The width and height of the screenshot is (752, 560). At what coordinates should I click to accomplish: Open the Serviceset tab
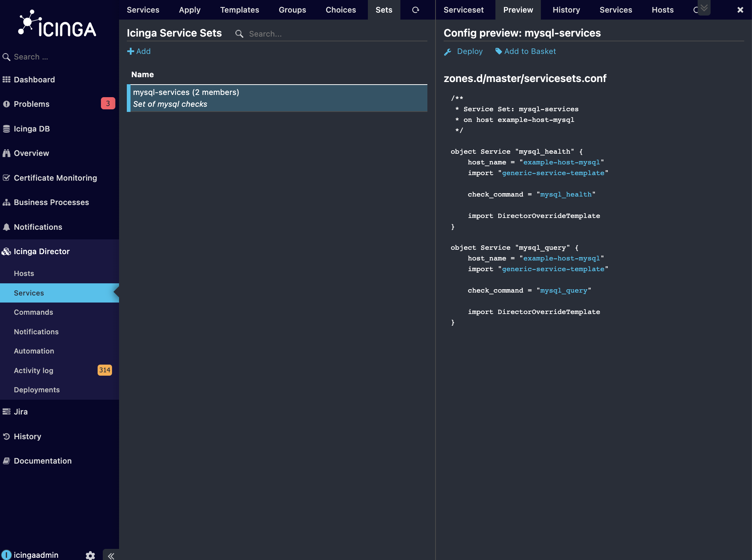click(x=464, y=10)
